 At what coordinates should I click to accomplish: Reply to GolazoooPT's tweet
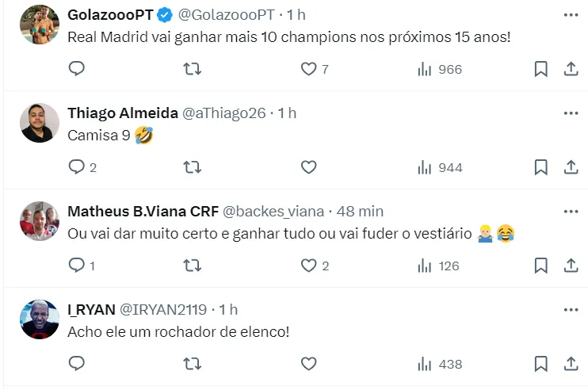pyautogui.click(x=77, y=69)
